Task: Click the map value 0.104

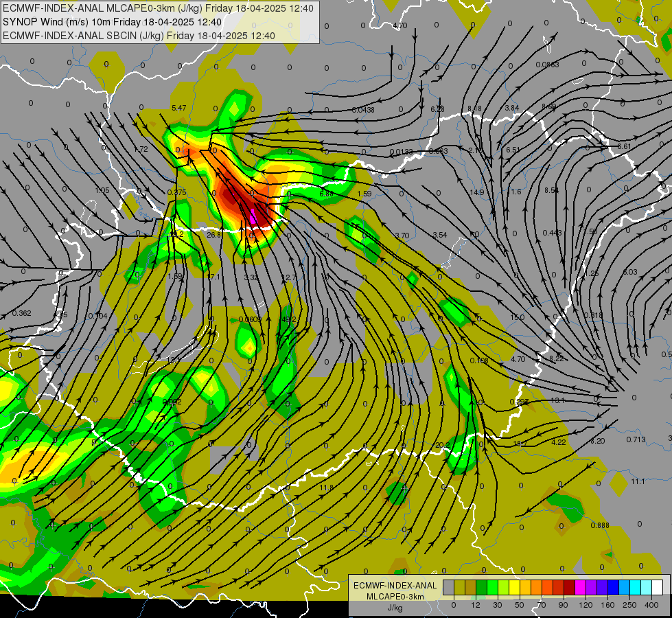Action: pos(97,316)
